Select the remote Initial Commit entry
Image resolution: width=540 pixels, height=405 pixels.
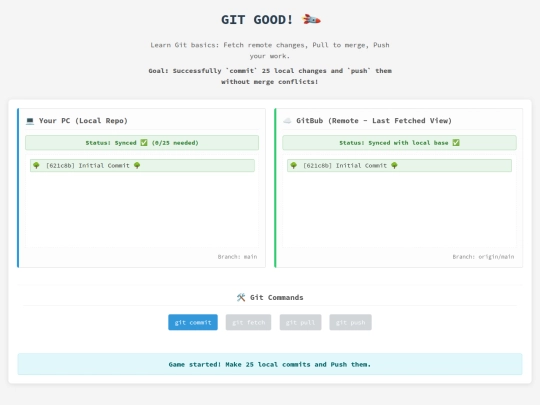pos(399,166)
